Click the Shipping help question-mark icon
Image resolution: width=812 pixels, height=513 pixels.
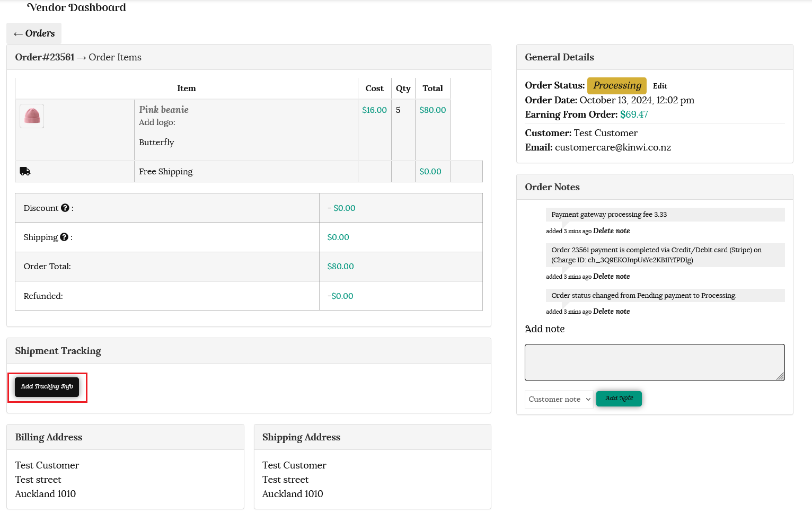(64, 237)
